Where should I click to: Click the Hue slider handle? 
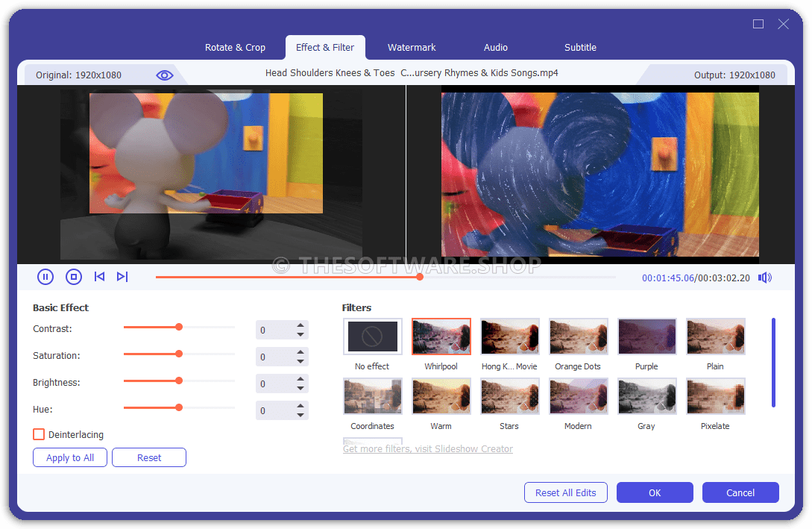179,408
